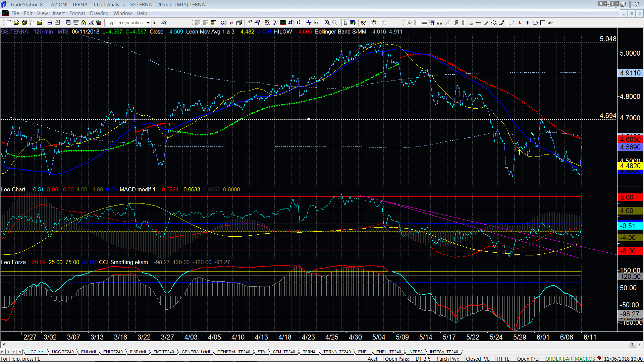Select the arc curve drawing tool
This screenshot has height=362, width=644.
click(x=512, y=23)
